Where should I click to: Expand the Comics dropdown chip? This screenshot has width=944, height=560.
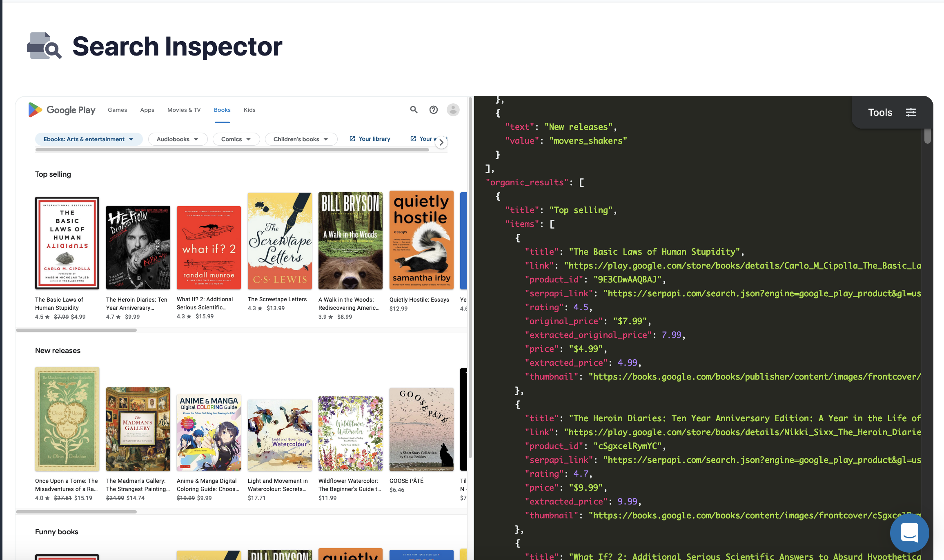236,139
